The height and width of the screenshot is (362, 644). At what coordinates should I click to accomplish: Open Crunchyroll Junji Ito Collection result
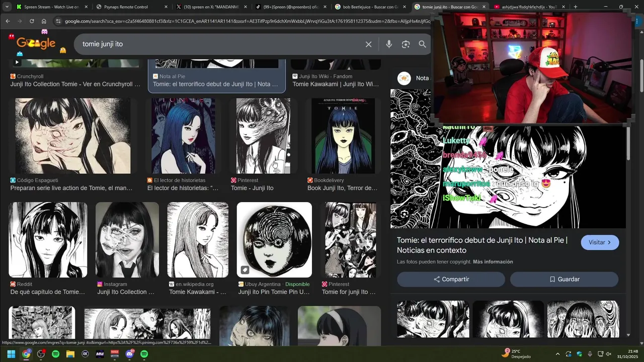tap(75, 80)
